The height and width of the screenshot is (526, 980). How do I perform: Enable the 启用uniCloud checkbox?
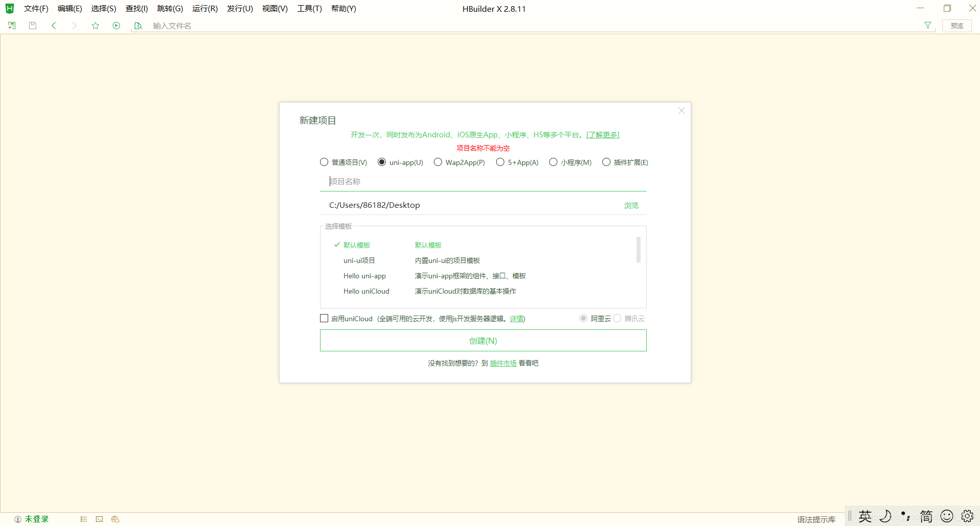(324, 318)
